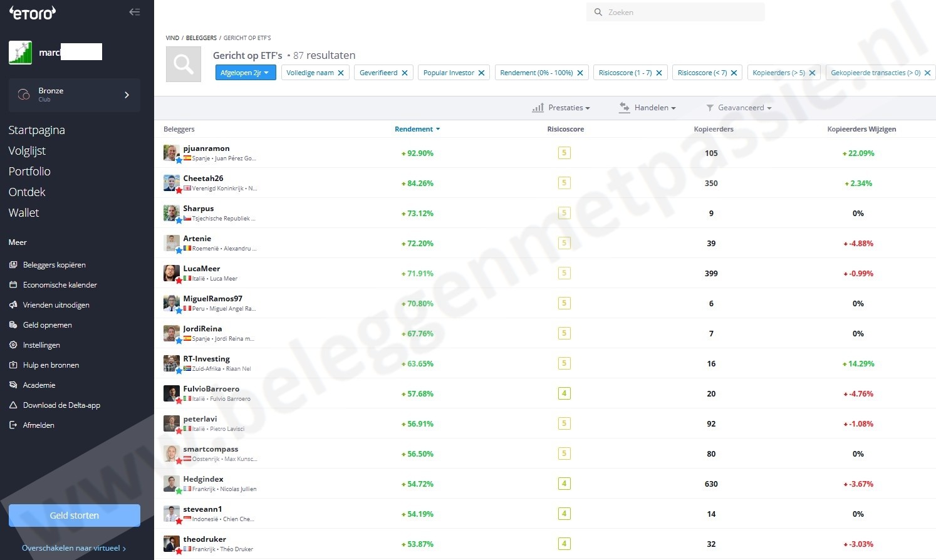Click the Instellingen gear icon
This screenshot has width=936, height=560.
point(13,345)
